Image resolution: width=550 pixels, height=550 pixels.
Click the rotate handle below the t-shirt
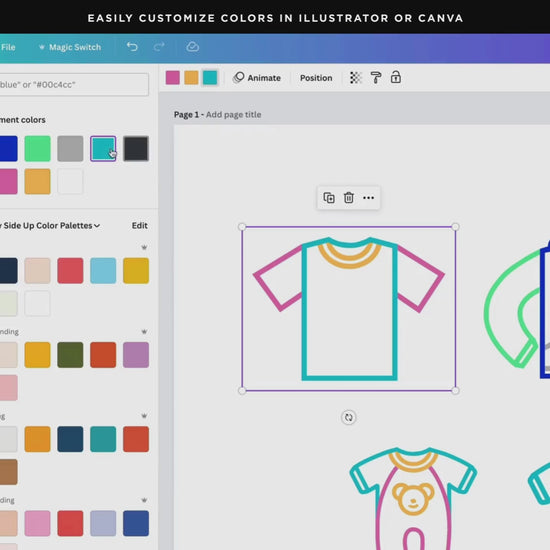click(x=348, y=417)
